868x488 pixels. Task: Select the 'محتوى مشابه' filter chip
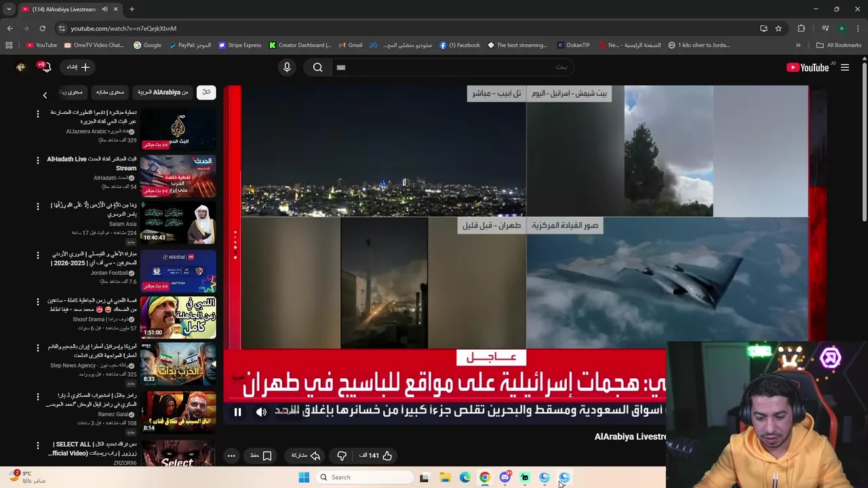tap(110, 92)
